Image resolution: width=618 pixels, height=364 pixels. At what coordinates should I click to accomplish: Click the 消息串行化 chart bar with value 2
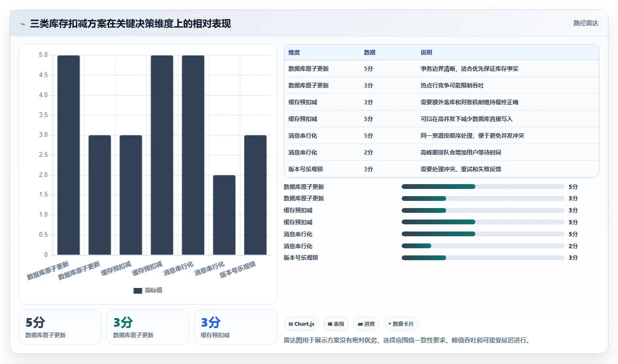coord(224,215)
